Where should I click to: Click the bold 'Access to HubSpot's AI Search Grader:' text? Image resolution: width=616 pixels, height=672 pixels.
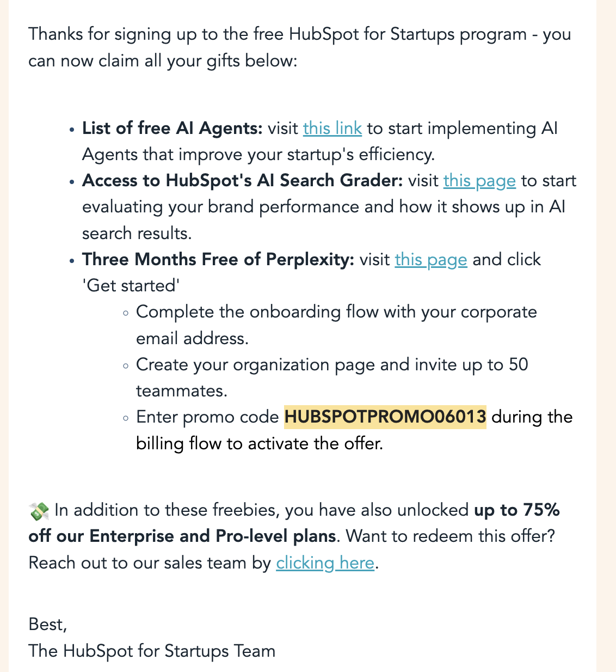point(242,181)
